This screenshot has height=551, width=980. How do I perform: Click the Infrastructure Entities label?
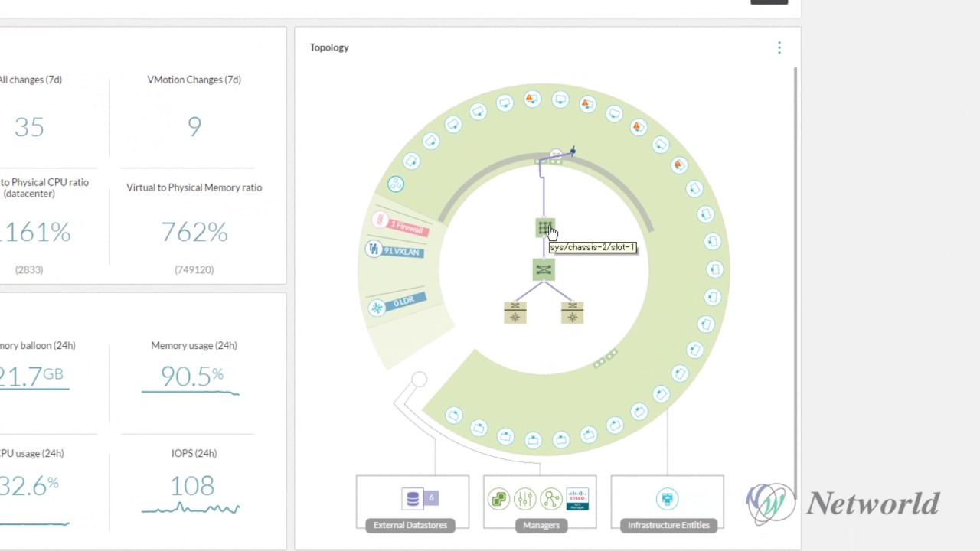pos(668,525)
